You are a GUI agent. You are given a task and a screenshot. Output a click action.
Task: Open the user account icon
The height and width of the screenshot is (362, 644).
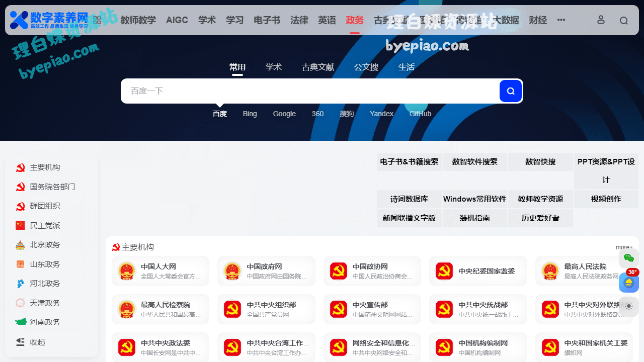pos(601,20)
